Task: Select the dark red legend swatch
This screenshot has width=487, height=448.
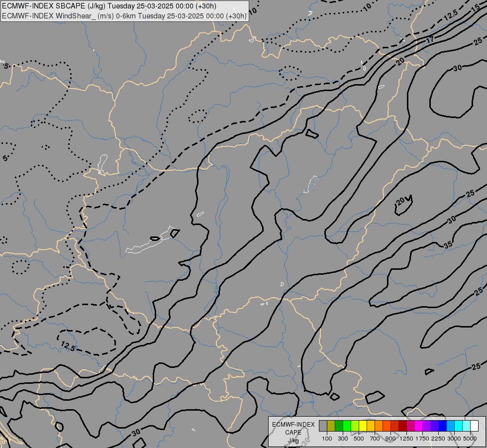Action: 403,426
